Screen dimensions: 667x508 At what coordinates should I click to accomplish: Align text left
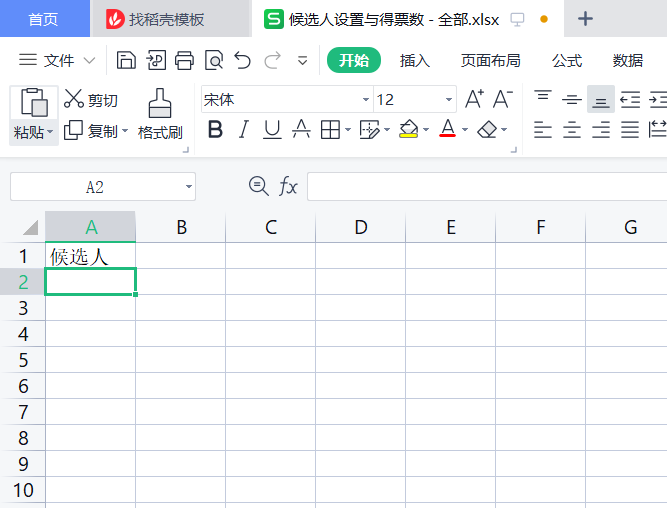(543, 129)
